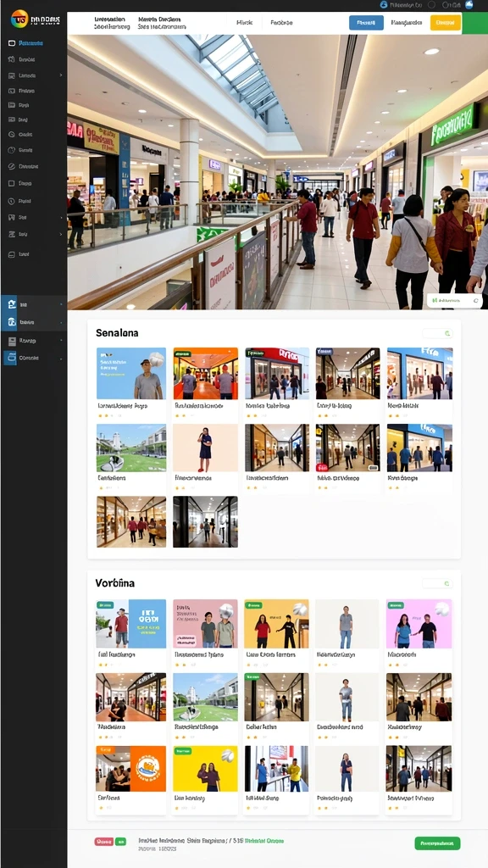
Task: Click the blue house icon in sidebar
Action: pyautogui.click(x=12, y=304)
